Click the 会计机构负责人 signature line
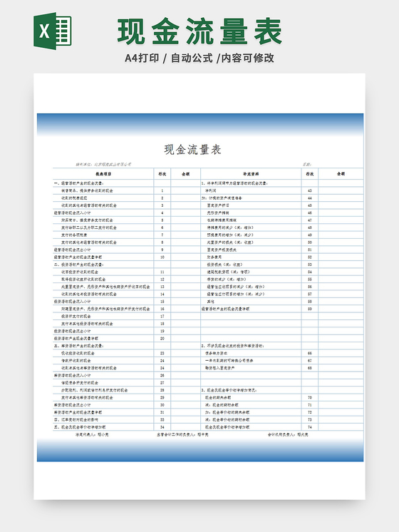The height and width of the screenshot is (532, 399). tap(288, 434)
